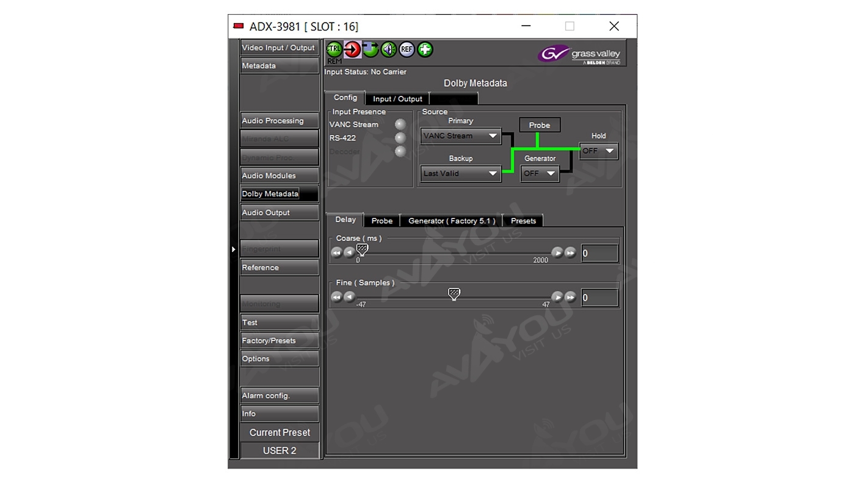Click the RS-422 presence indicator light
868x488 pixels.
(400, 138)
